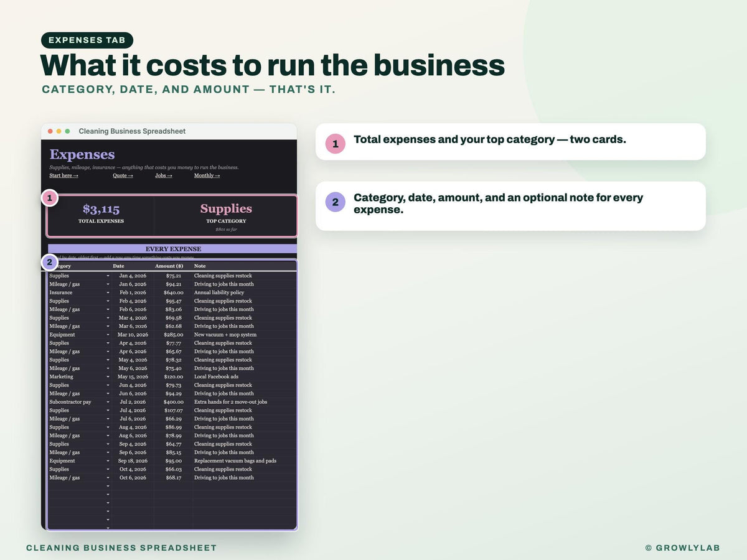Select the "$95.00" amount cell
This screenshot has width=747, height=560.
(x=174, y=461)
